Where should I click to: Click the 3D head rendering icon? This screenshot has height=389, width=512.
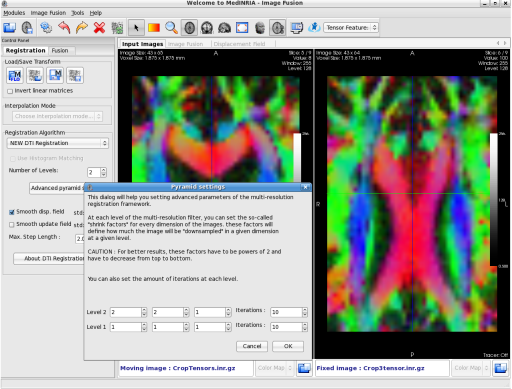tap(260, 27)
